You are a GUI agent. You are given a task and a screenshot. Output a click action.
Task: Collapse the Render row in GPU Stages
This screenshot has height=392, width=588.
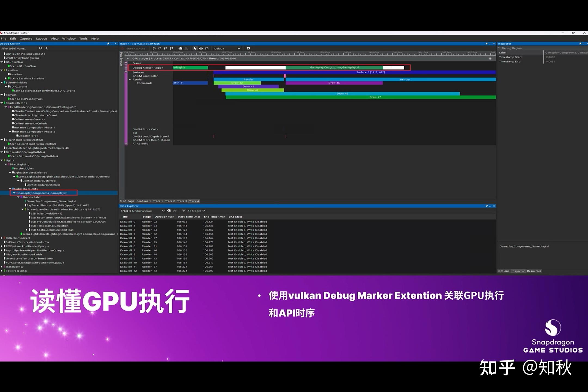130,79
